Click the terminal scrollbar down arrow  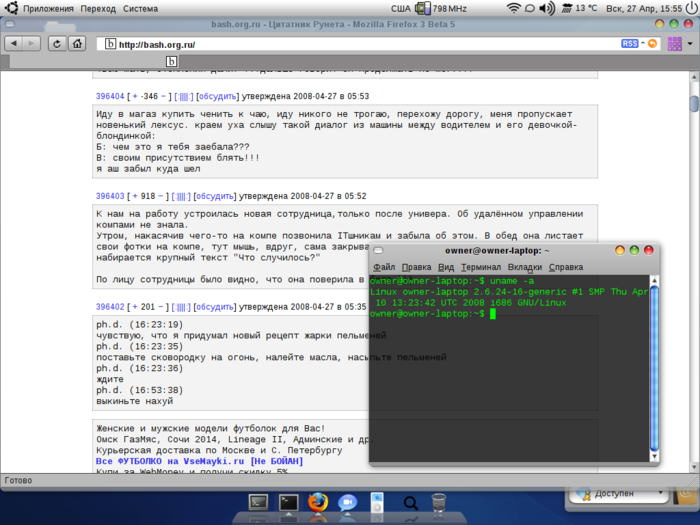pos(654,456)
